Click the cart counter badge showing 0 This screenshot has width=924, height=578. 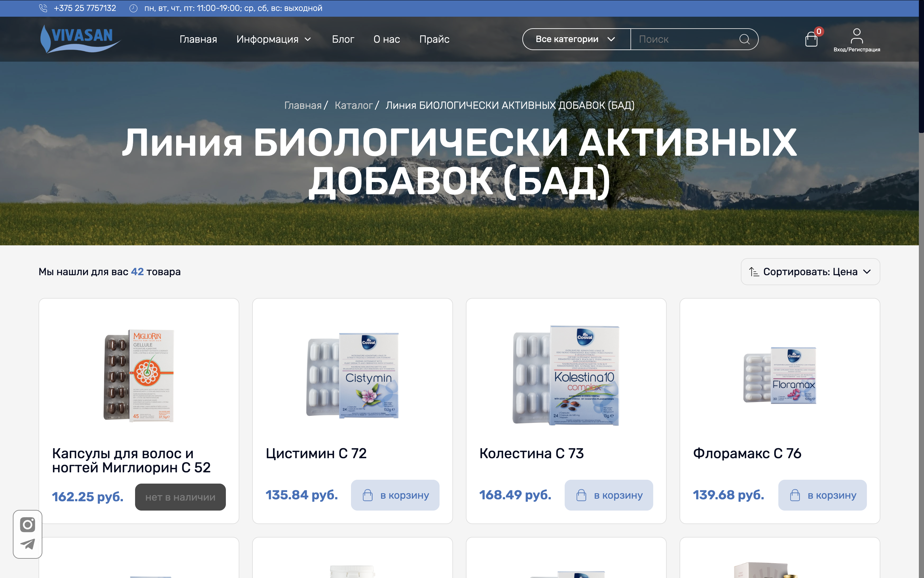coord(819,31)
